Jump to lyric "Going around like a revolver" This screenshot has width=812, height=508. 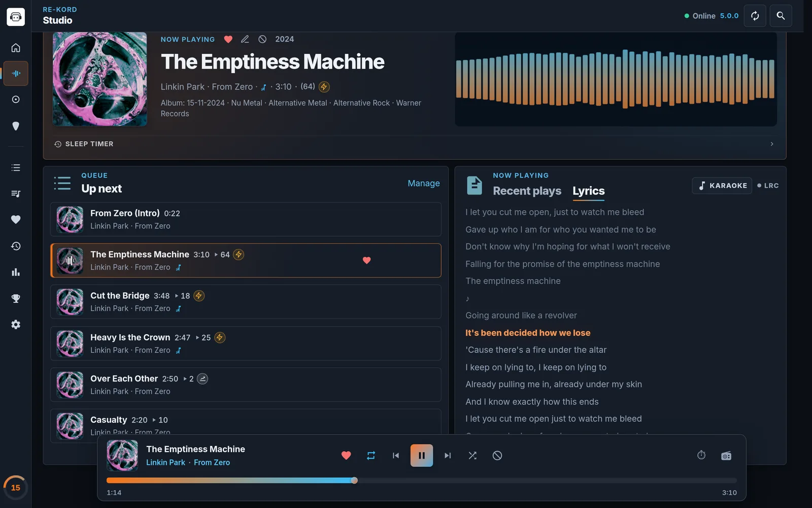point(521,315)
